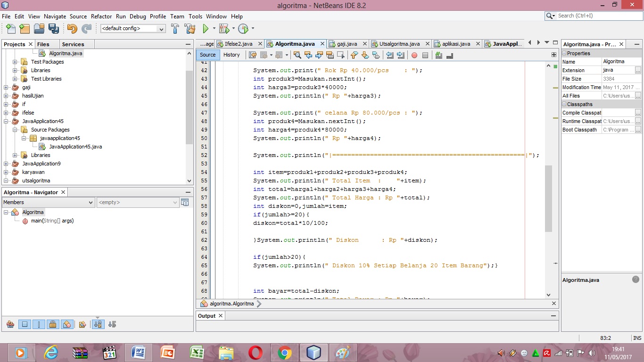Open the New Project icon
The width and height of the screenshot is (644, 362).
[24, 29]
